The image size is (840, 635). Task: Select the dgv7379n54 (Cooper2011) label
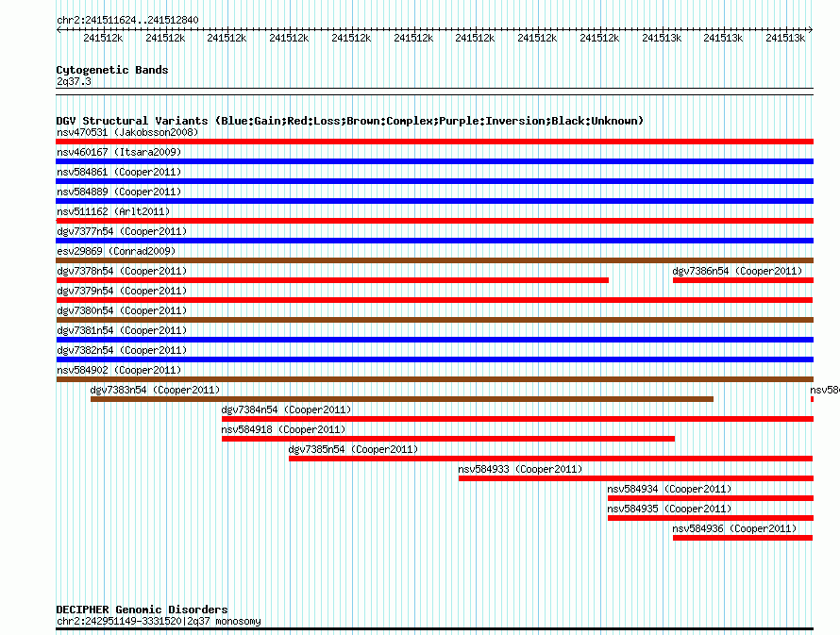coord(122,291)
